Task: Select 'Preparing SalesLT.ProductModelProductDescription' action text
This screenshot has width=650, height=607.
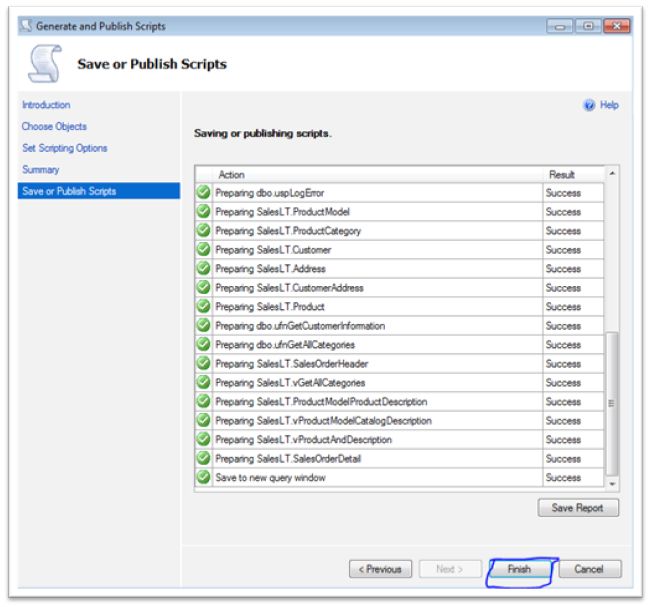Action: (x=321, y=402)
